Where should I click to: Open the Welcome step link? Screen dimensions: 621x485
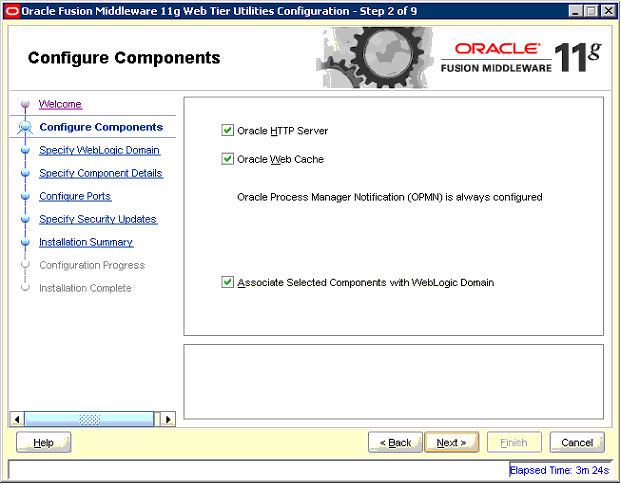(x=60, y=104)
